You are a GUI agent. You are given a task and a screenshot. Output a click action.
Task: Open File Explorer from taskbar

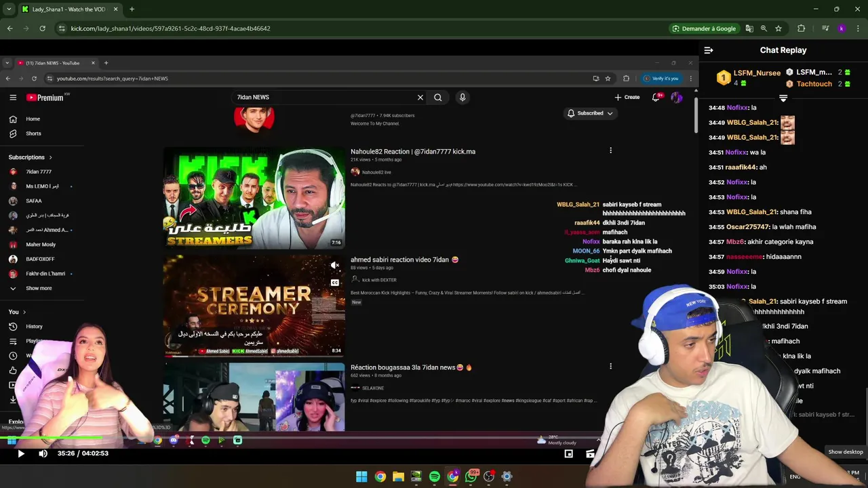pyautogui.click(x=398, y=476)
